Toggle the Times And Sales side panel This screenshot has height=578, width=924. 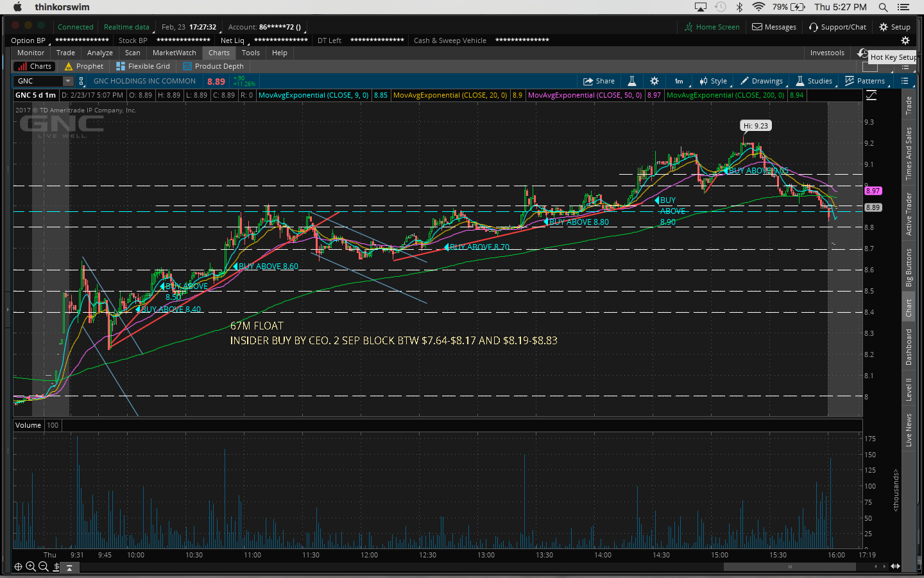point(909,153)
